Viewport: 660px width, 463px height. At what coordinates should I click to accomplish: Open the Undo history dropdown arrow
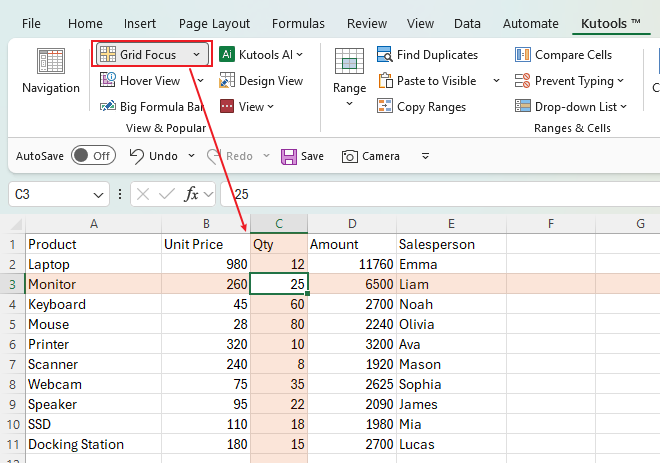click(192, 156)
